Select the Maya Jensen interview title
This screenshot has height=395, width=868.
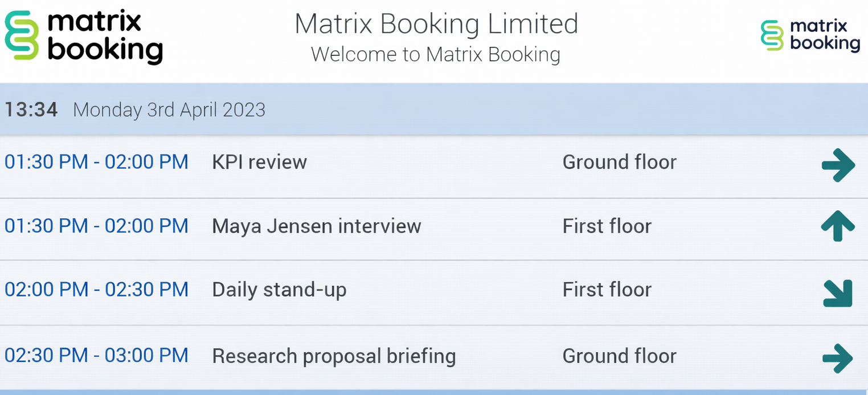pos(316,226)
